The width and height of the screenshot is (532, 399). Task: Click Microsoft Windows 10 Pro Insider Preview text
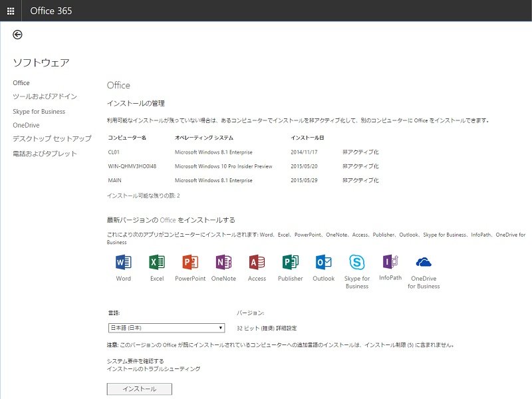coord(223,166)
